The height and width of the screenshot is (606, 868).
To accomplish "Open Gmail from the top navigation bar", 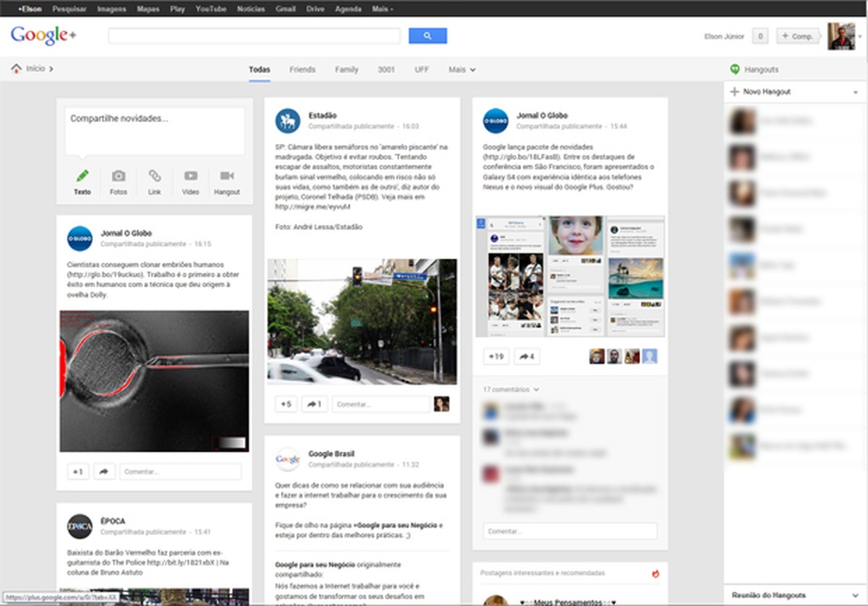I will (x=285, y=9).
